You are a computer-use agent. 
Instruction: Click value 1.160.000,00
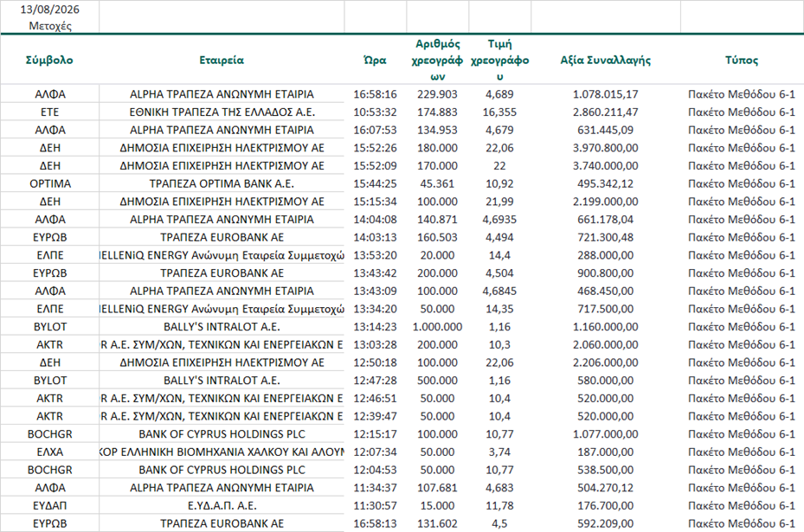pos(606,327)
